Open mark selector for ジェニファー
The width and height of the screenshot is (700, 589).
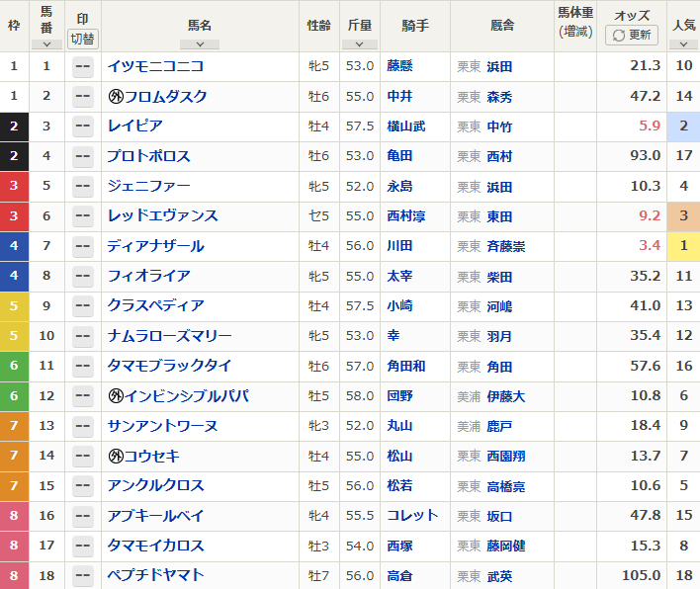click(x=83, y=186)
